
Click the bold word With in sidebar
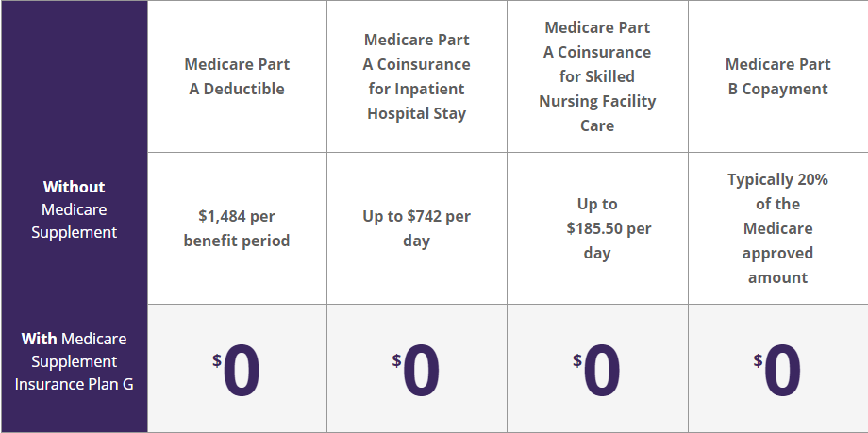[x=39, y=339]
